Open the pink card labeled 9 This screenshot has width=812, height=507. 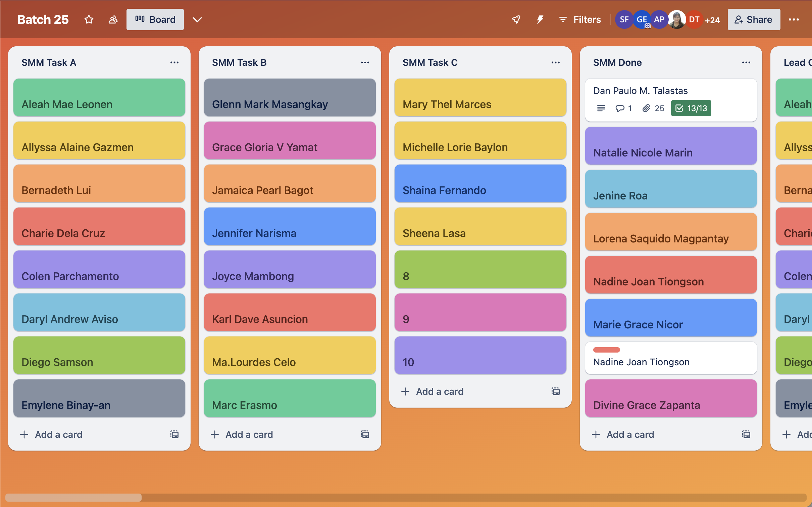[x=480, y=312]
